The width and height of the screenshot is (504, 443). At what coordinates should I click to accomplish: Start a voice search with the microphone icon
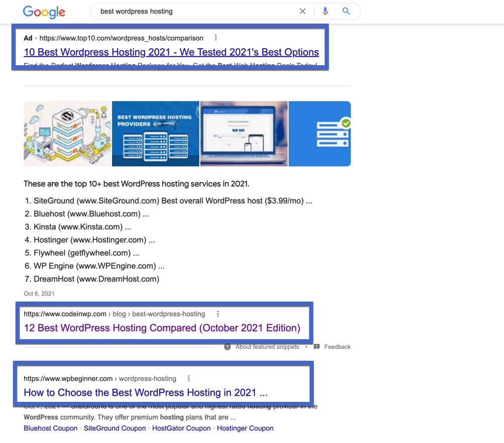[x=325, y=11]
